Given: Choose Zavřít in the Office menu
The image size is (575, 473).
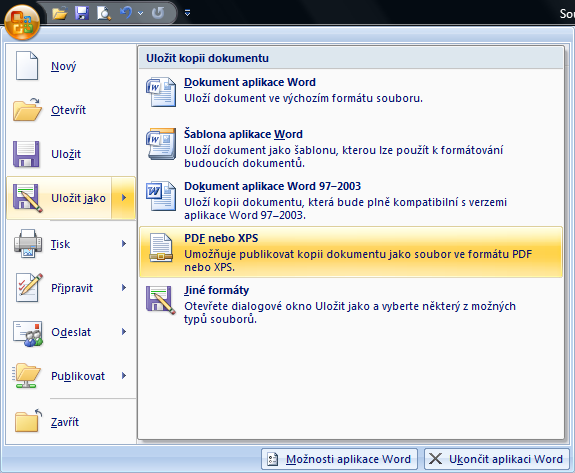Looking at the screenshot, I should point(65,422).
